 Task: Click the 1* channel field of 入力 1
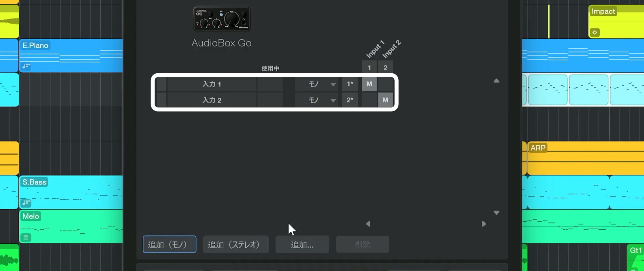(x=350, y=84)
